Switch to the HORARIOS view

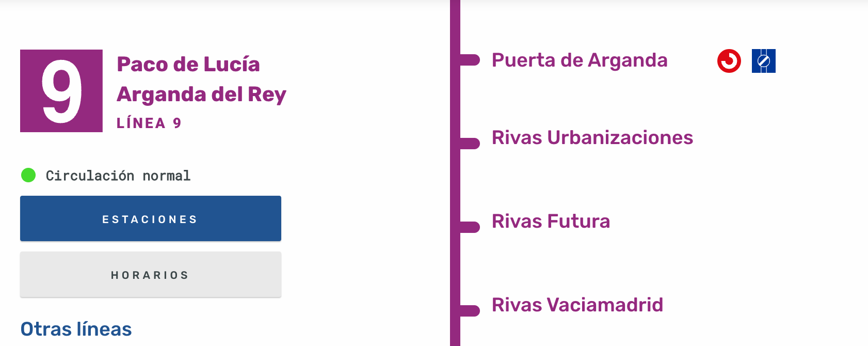(x=151, y=274)
